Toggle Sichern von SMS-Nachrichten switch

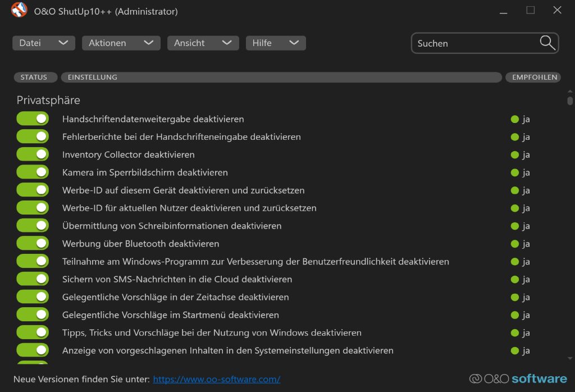33,279
